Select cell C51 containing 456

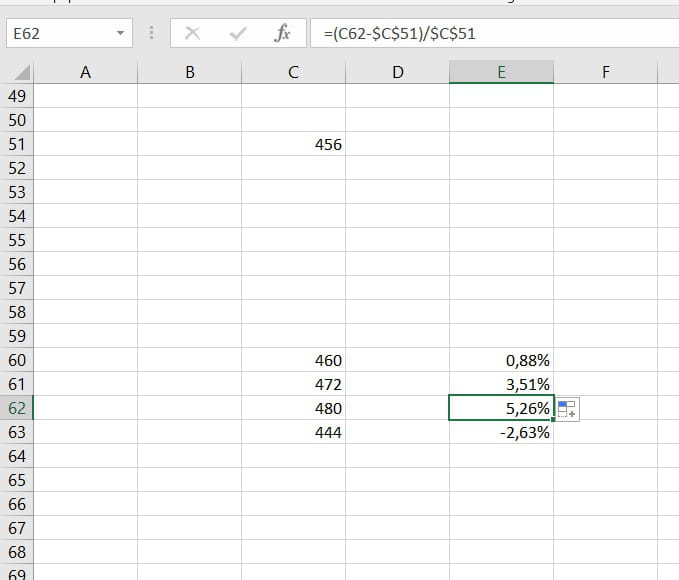(293, 144)
